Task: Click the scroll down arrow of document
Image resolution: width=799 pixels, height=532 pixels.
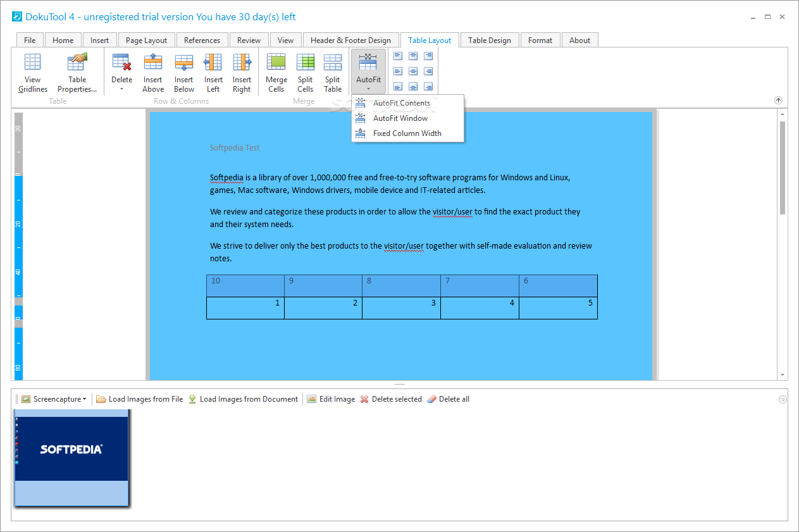Action: coord(783,374)
